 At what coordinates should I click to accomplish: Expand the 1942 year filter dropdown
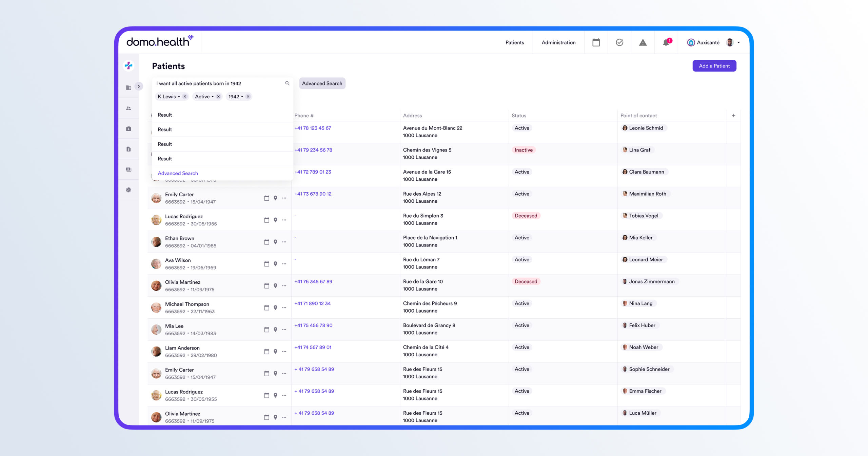[242, 97]
